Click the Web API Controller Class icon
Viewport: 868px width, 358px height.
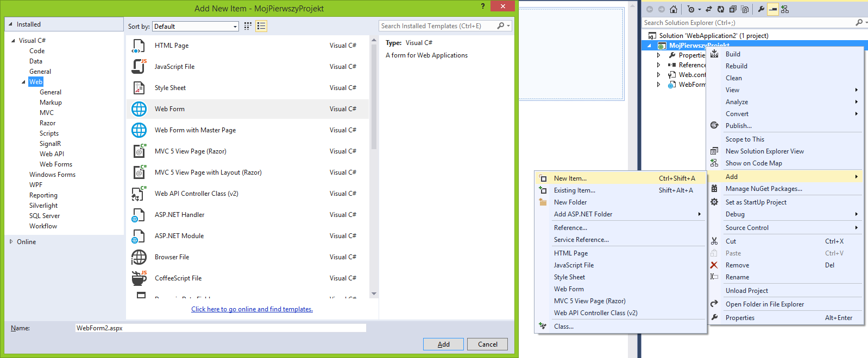(x=139, y=194)
